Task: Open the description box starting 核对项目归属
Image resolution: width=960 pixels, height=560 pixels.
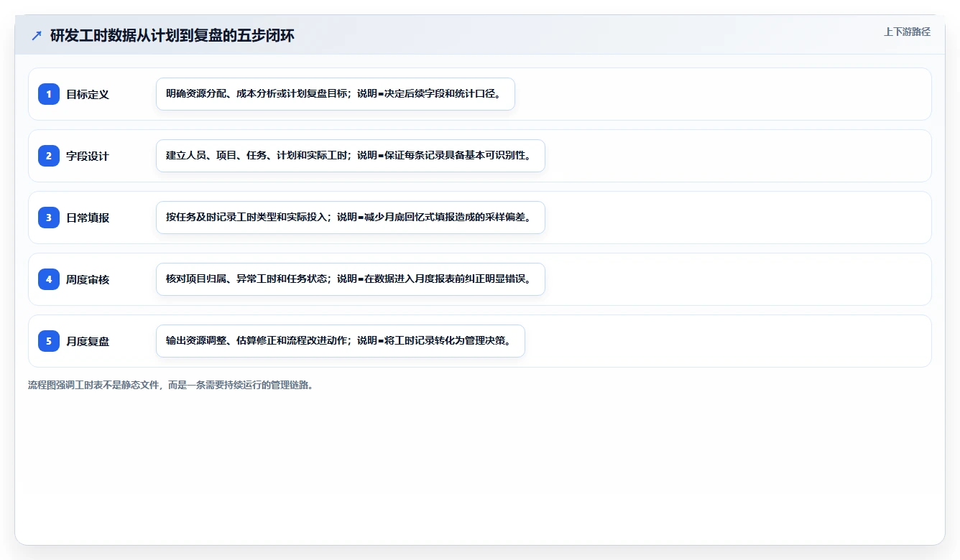Action: [351, 279]
